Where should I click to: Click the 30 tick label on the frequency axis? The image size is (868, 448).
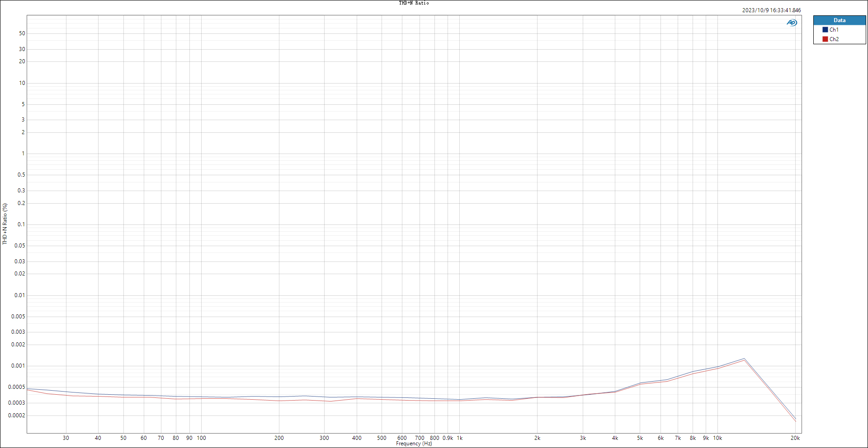pos(66,438)
